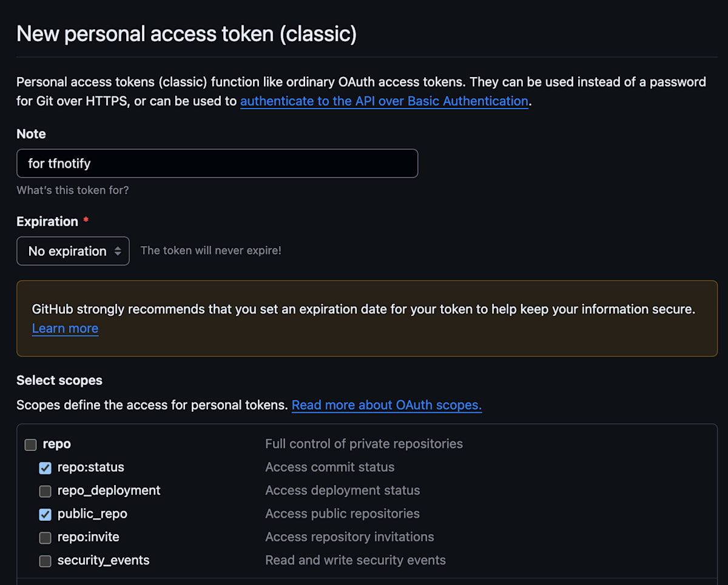Tick the top-level repo checkbox
The image size is (728, 585).
30,445
